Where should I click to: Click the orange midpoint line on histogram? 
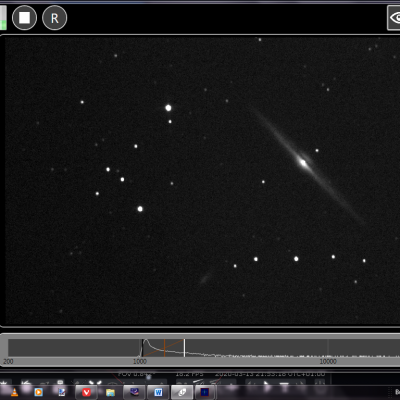(x=165, y=348)
